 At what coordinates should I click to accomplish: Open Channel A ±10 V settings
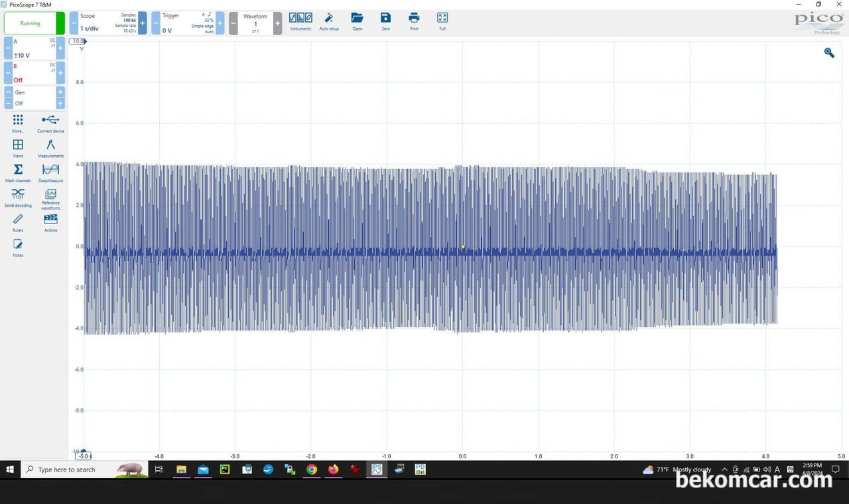(x=34, y=48)
